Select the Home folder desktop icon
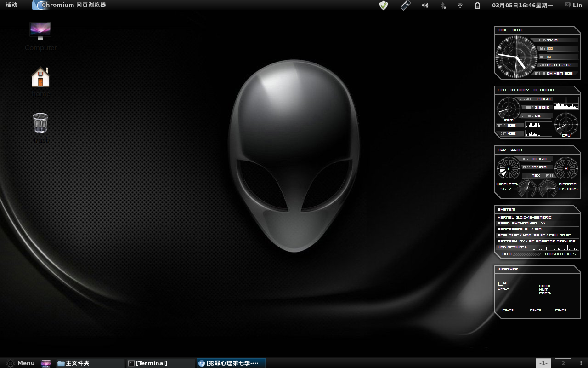This screenshot has height=368, width=588. pos(40,81)
